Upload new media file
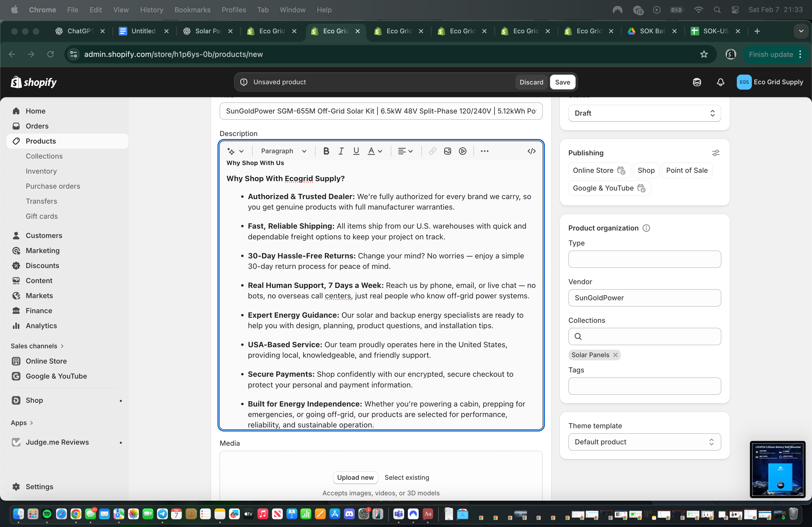The width and height of the screenshot is (812, 527). (355, 478)
